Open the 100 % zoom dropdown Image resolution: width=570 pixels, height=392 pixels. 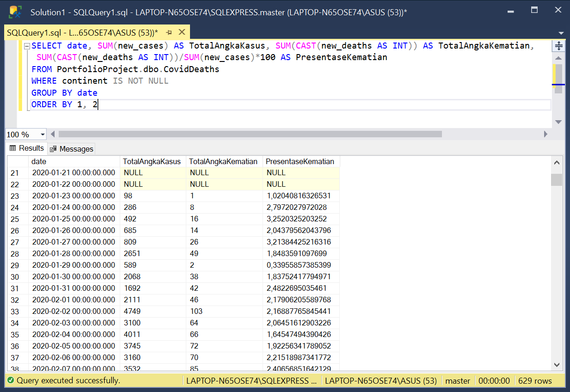pos(43,135)
